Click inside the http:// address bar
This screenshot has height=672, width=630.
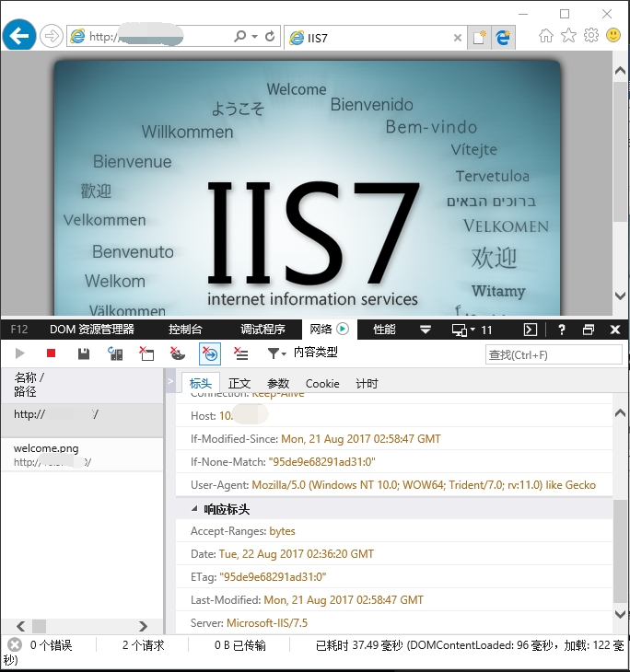(150, 36)
